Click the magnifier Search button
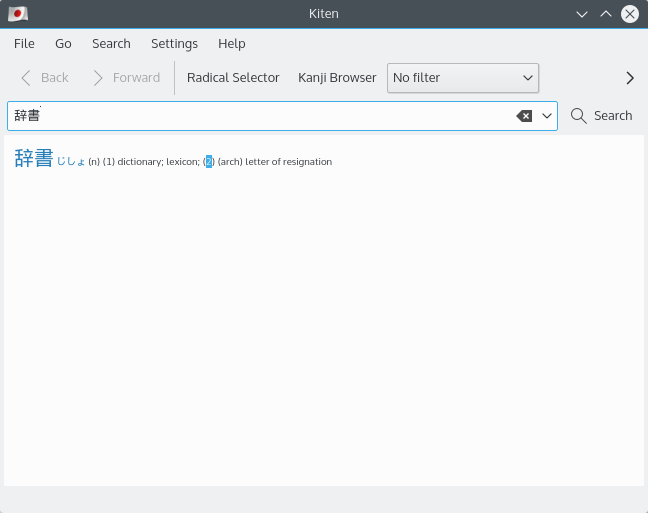Image resolution: width=648 pixels, height=513 pixels. (602, 116)
